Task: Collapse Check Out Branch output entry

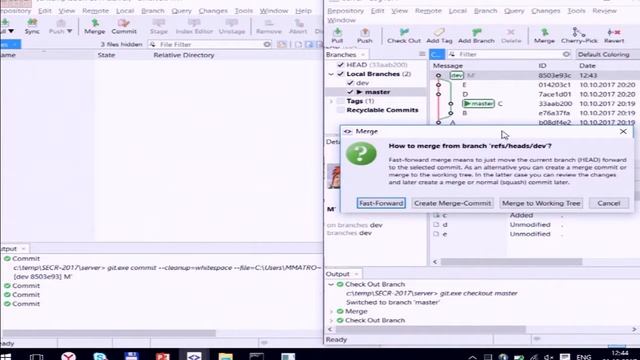Action: (331, 284)
